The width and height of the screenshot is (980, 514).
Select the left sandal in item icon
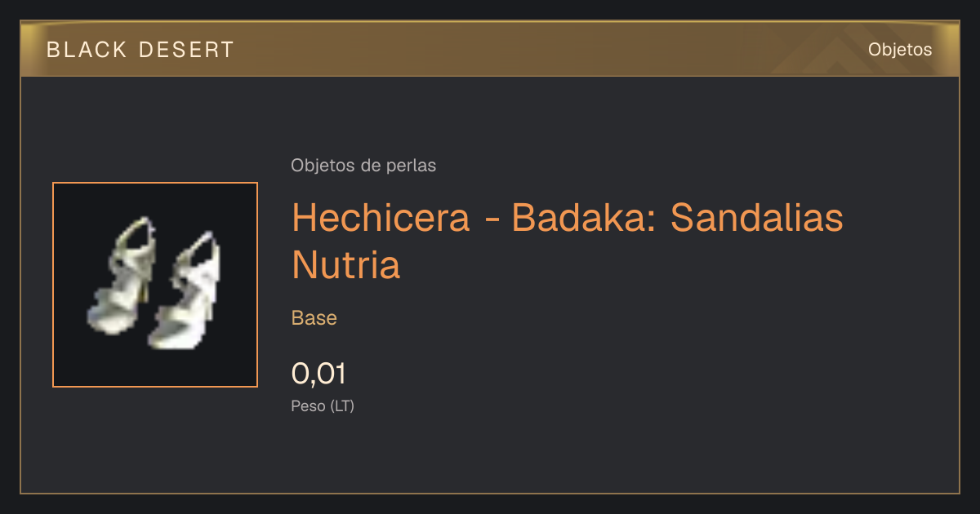121,276
